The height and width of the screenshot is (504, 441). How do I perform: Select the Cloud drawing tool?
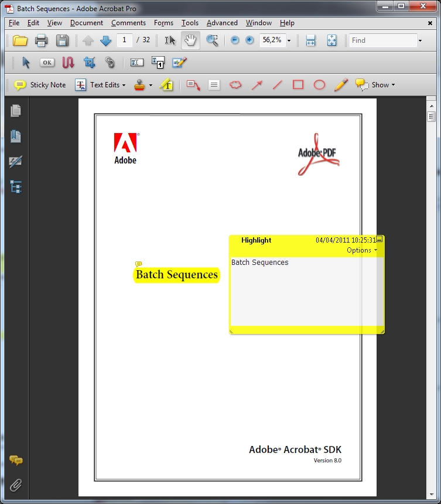[x=235, y=85]
